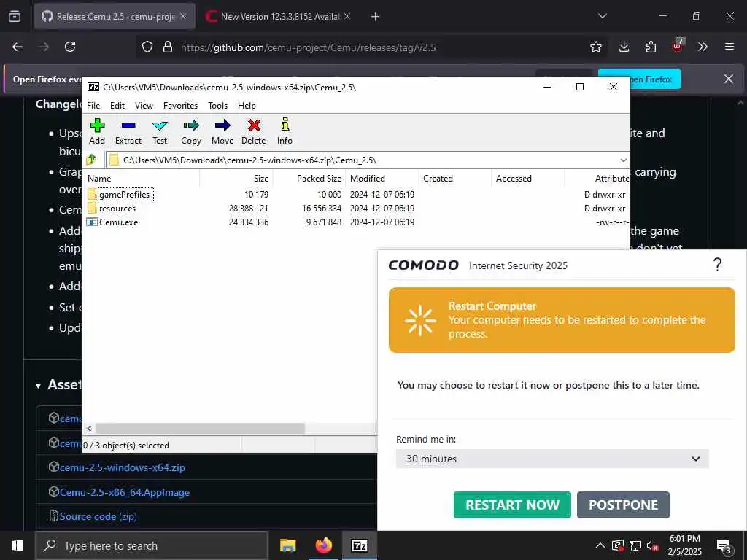Image resolution: width=747 pixels, height=560 pixels.
Task: Sort by the Packed Size column header
Action: pos(309,179)
